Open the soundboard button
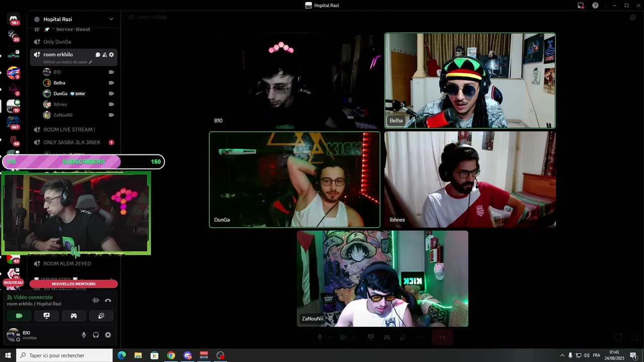Image resolution: width=644 pixels, height=362 pixels. coord(101,316)
